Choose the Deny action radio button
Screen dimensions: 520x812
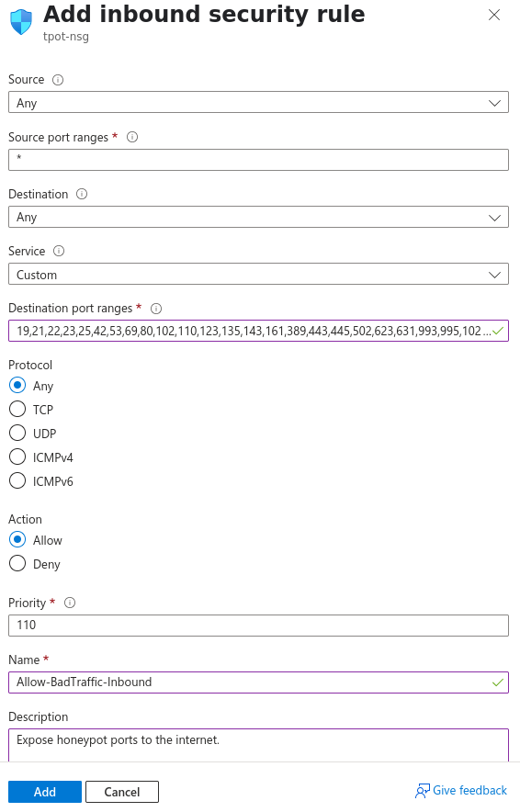[17, 563]
